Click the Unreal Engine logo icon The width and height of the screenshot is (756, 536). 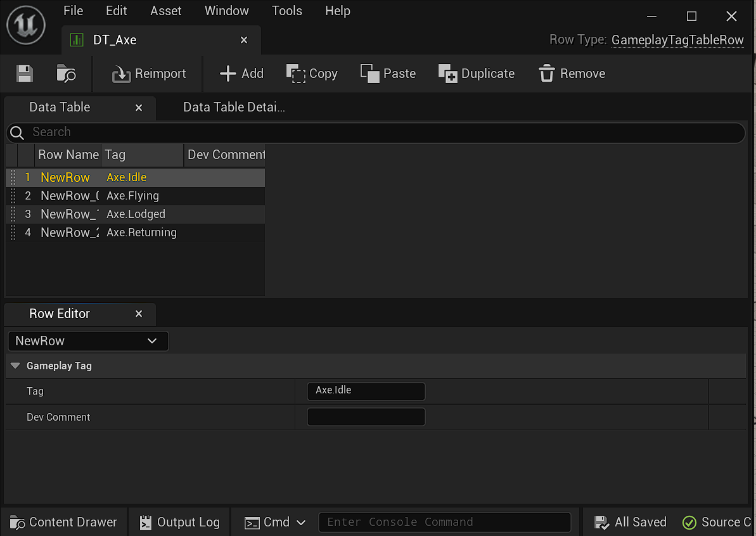tap(26, 25)
